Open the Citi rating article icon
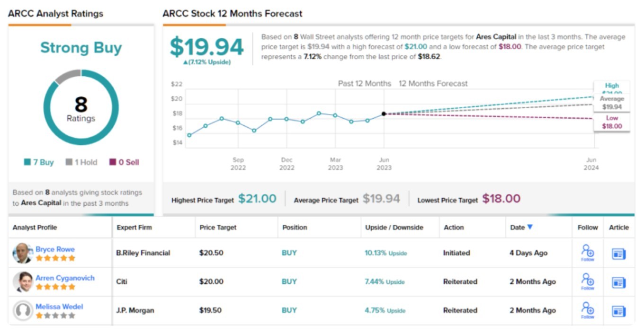644x333 pixels. tap(618, 282)
